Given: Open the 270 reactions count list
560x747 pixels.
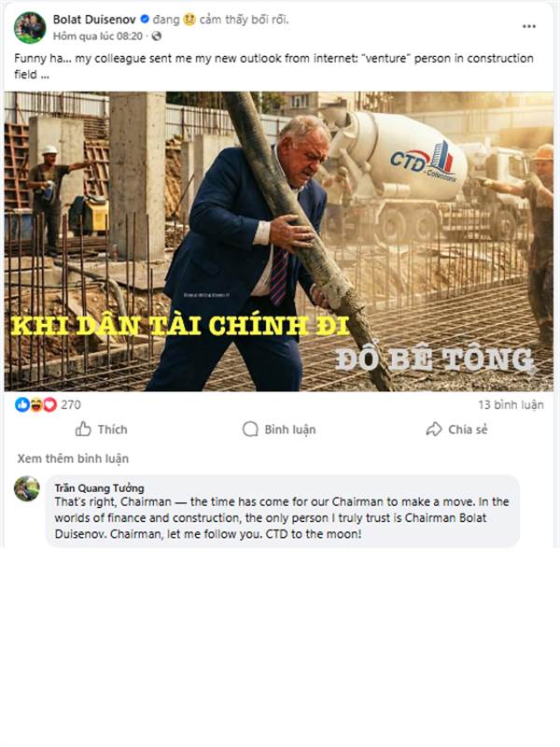Looking at the screenshot, I should 71,405.
